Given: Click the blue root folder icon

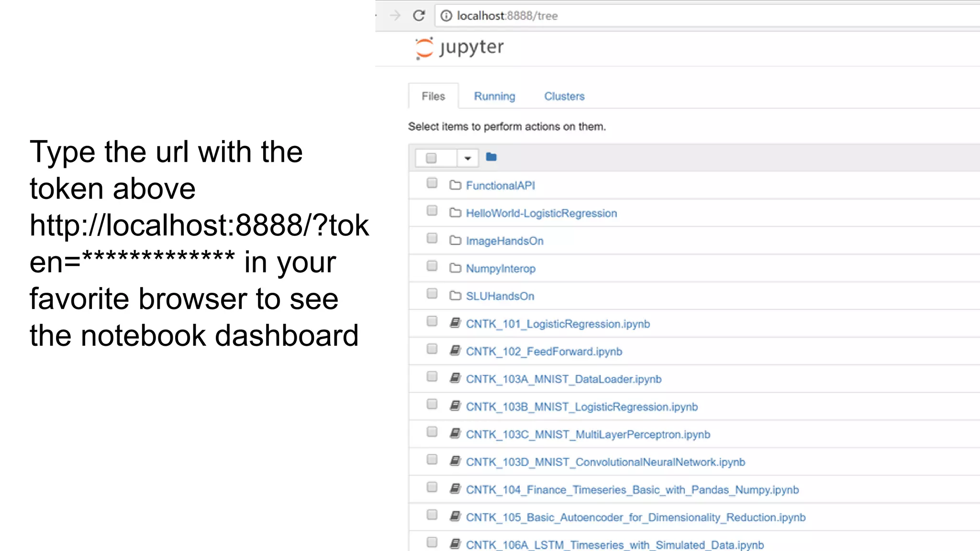Looking at the screenshot, I should tap(491, 157).
